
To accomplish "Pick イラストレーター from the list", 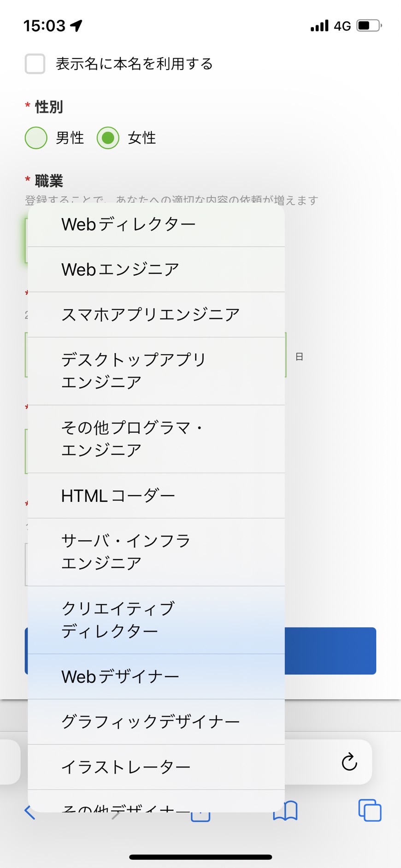I will [156, 767].
